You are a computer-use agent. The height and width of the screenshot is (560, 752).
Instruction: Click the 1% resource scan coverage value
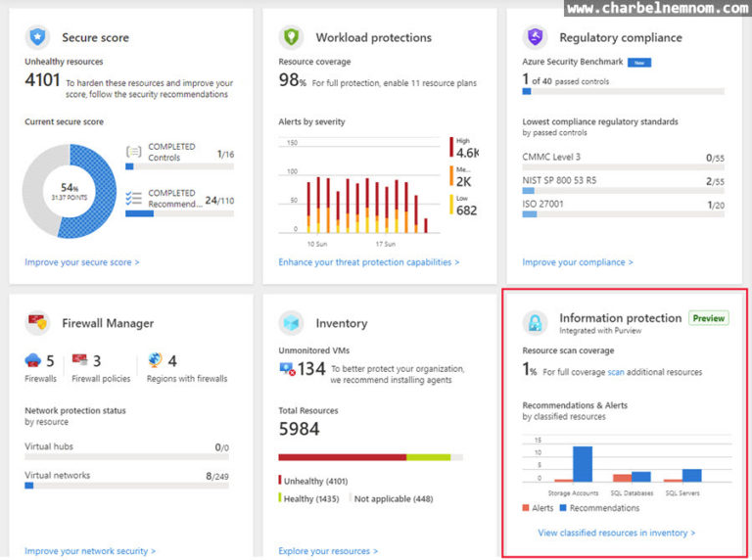(530, 369)
